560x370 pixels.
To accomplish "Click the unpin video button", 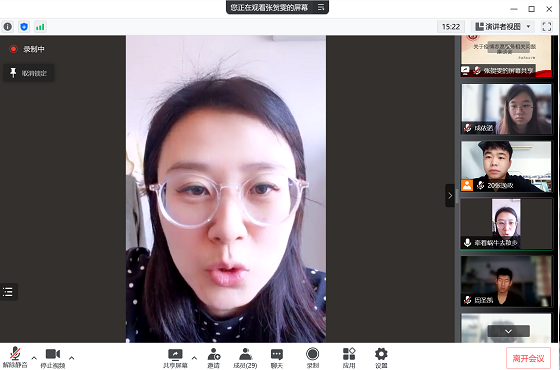I will tap(29, 73).
